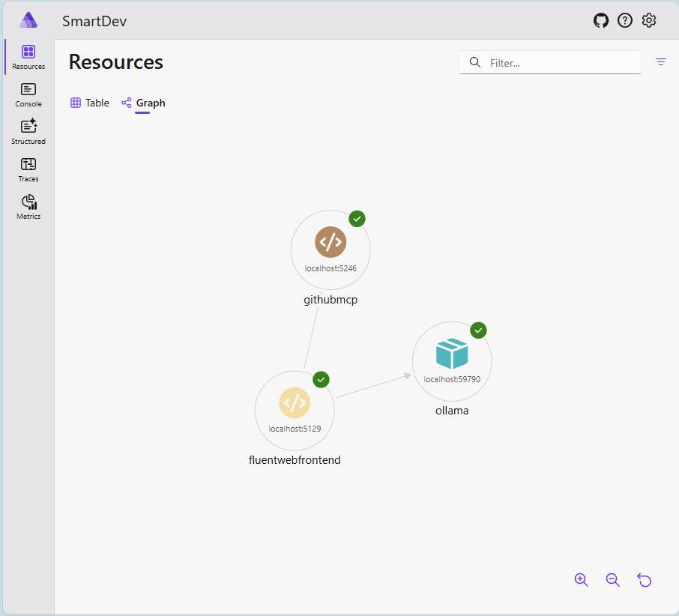Click the SmartDev application title
Image resolution: width=679 pixels, height=616 pixels.
click(x=94, y=21)
